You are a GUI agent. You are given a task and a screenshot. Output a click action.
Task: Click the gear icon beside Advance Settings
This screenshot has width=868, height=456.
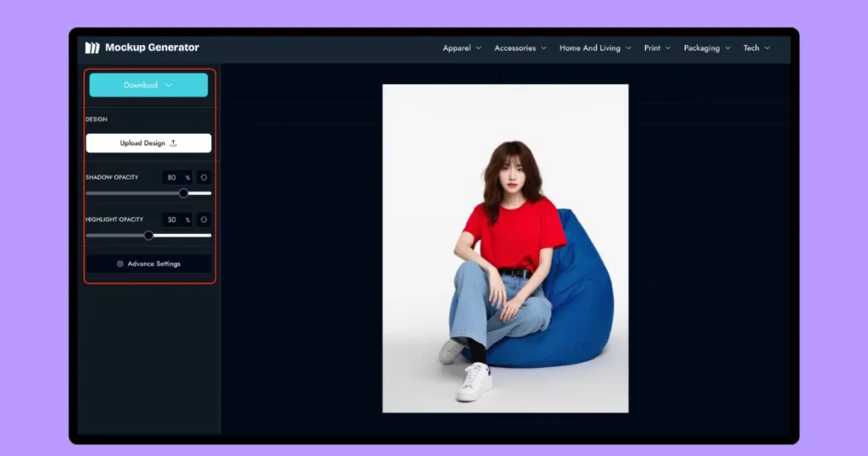(120, 264)
